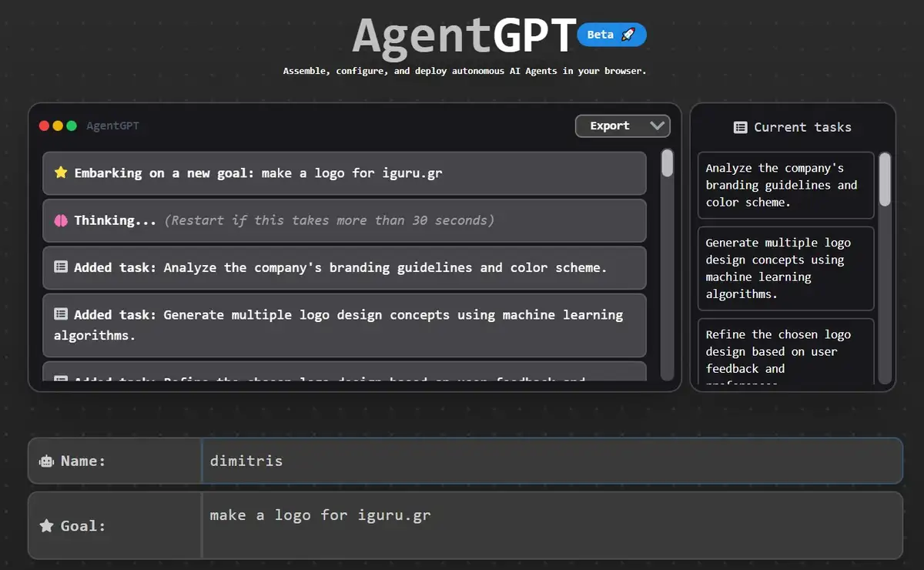Click 'Refine the chosen logo design' task card
This screenshot has height=570, width=924.
[786, 351]
